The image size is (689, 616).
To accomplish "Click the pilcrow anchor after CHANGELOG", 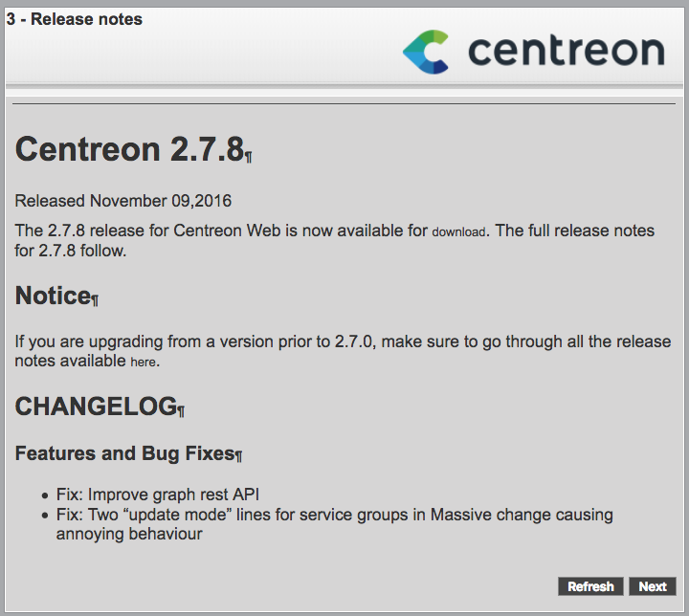I will (182, 411).
